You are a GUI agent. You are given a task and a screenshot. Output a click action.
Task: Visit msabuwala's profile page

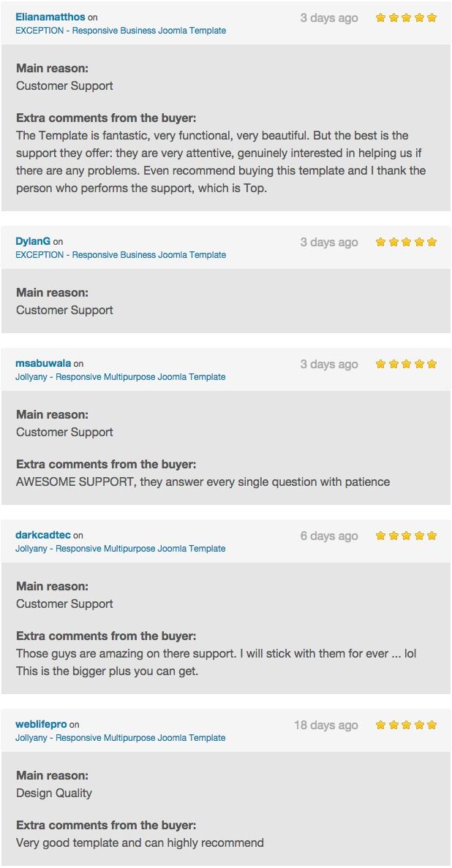click(43, 363)
